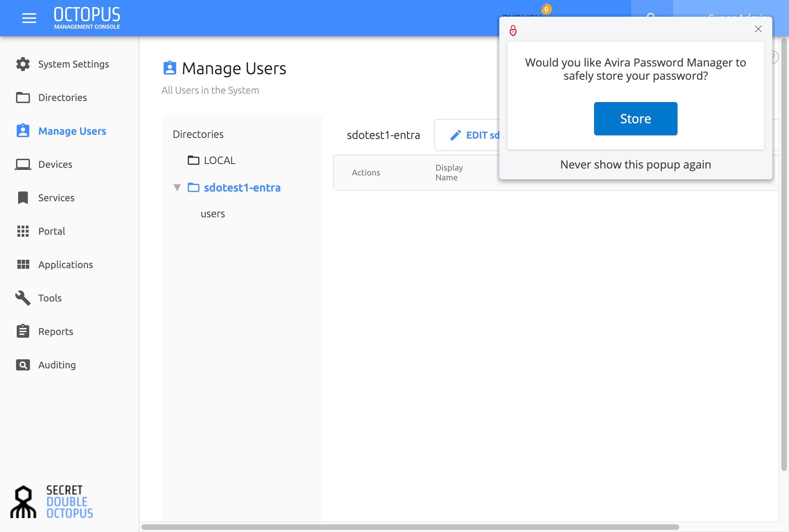Click the orange notification badge
789x532 pixels.
[546, 9]
